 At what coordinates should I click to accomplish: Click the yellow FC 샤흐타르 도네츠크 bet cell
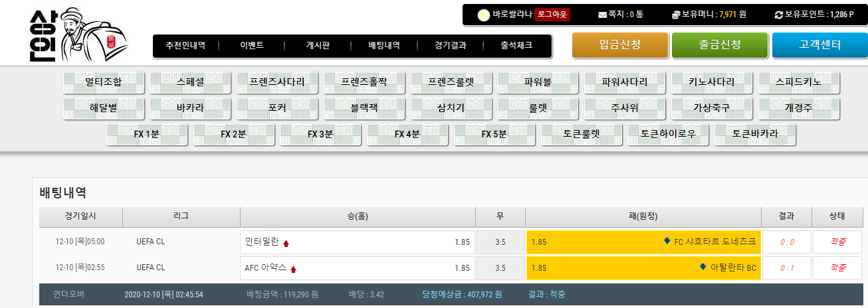coord(643,242)
